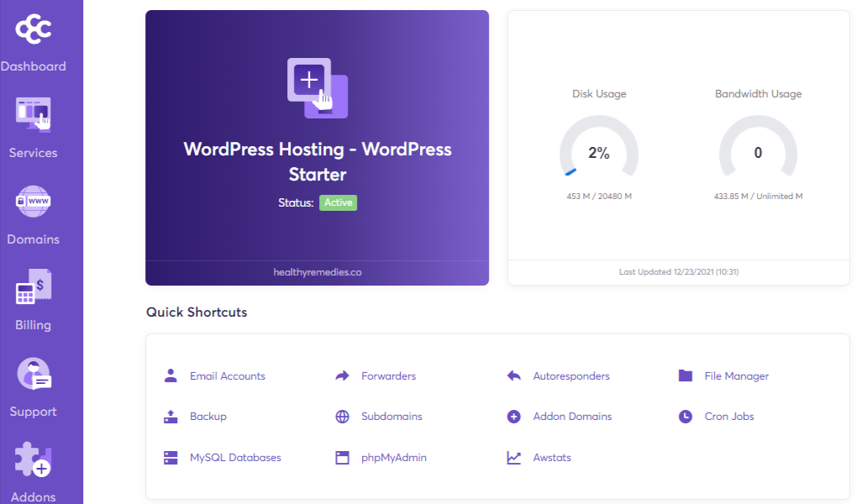Select Addons label in sidebar
The height and width of the screenshot is (504, 856).
click(x=34, y=497)
